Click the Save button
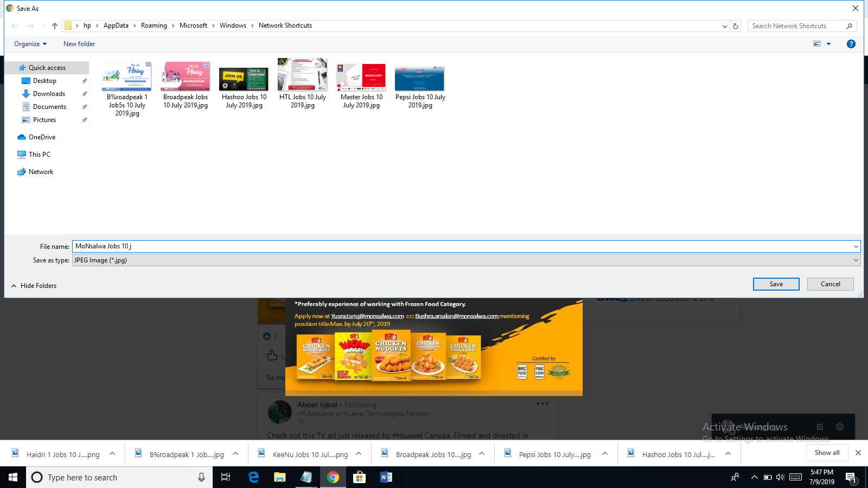Viewport: 868px width, 488px height. click(776, 284)
